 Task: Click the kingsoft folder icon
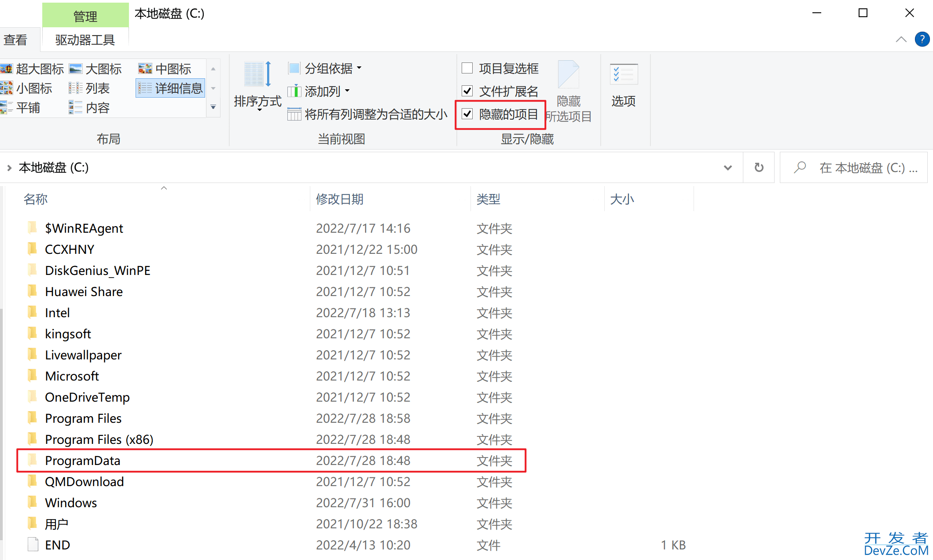[32, 333]
